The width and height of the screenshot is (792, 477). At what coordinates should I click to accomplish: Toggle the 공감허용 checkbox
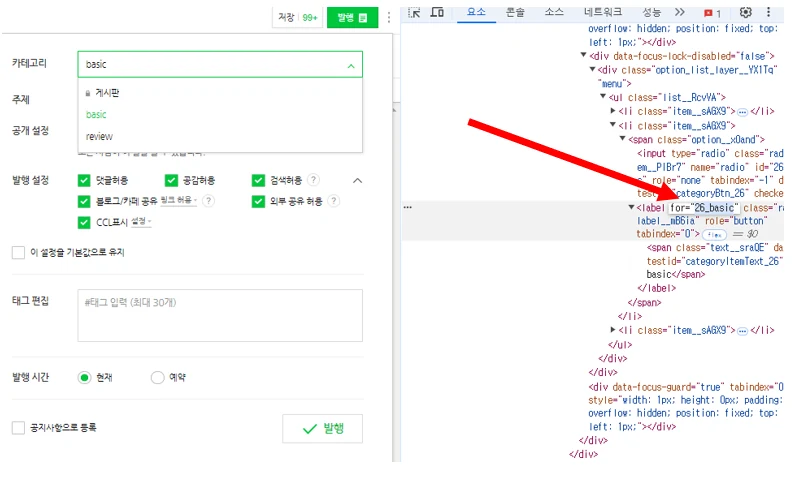(x=171, y=180)
